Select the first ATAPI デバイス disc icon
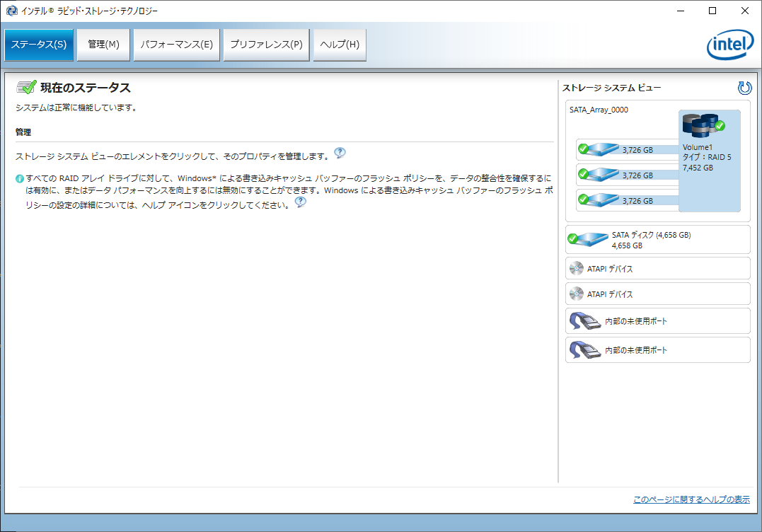This screenshot has width=762, height=532. tap(577, 268)
